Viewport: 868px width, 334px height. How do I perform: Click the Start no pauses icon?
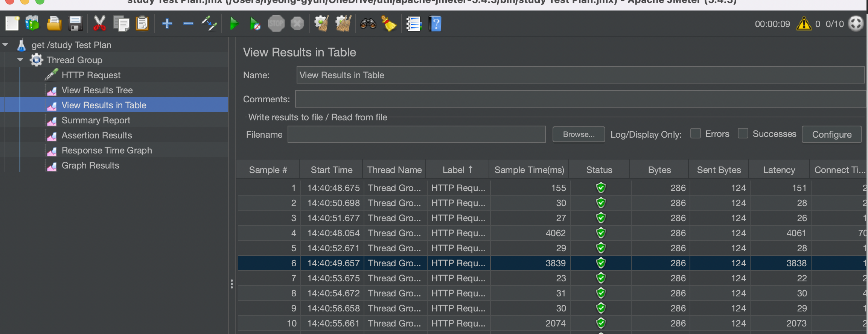(x=255, y=24)
